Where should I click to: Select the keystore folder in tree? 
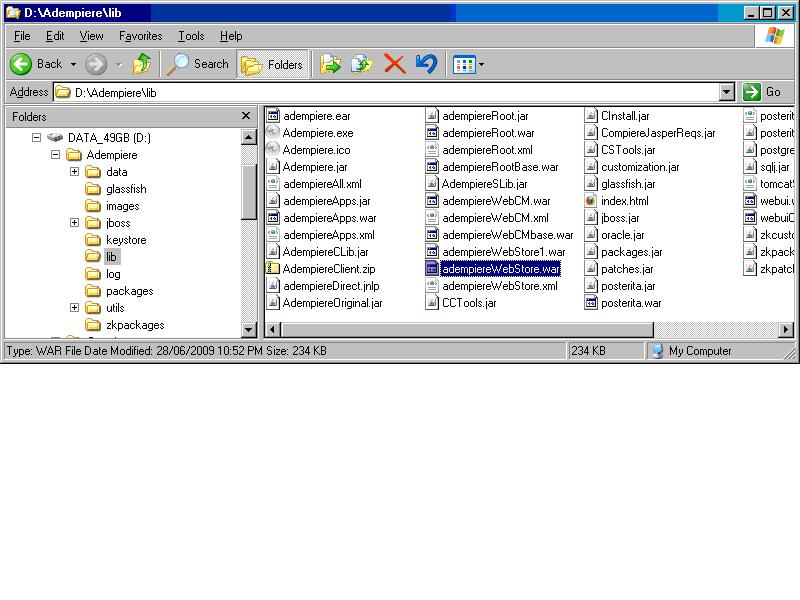tap(115, 240)
